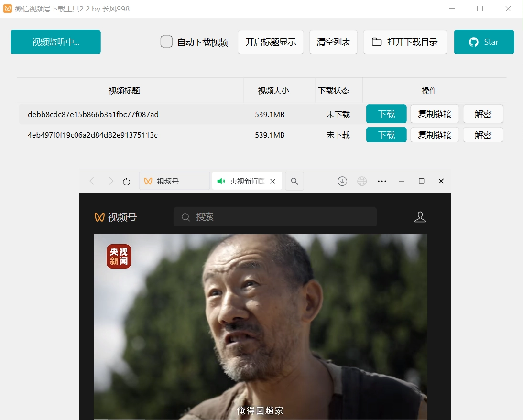Switch to the 央视新闻 browser tab
This screenshot has width=523, height=420.
click(x=247, y=181)
